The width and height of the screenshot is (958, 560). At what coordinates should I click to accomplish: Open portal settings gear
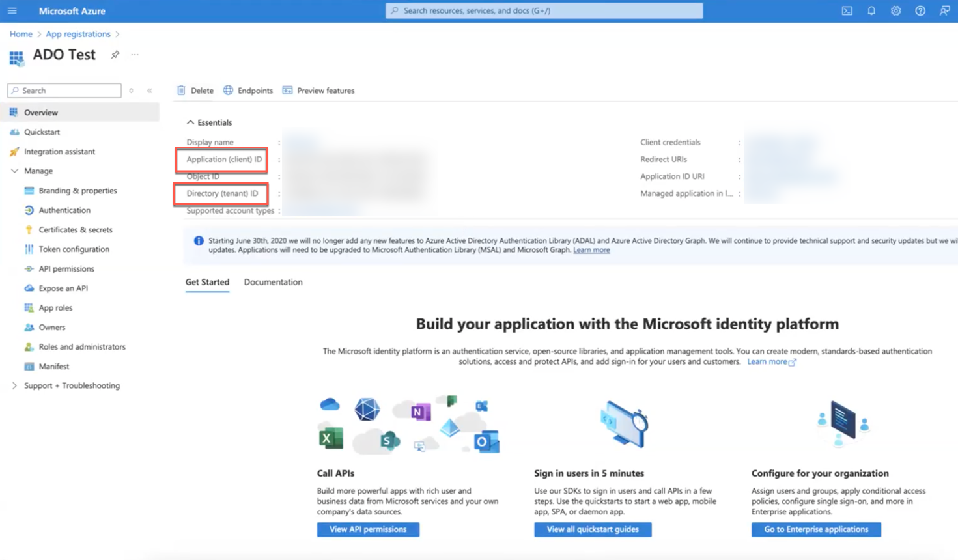click(895, 10)
